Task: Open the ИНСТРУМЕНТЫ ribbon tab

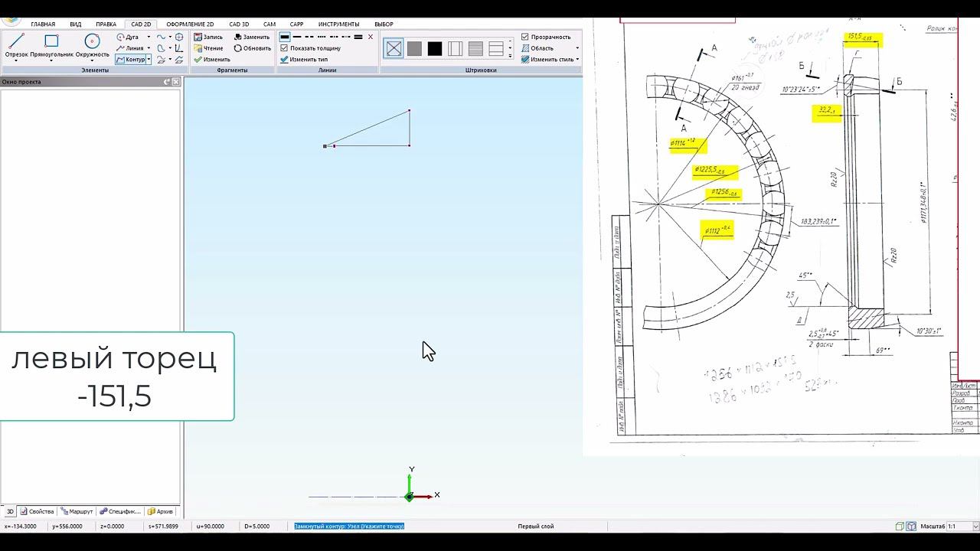Action: [339, 24]
